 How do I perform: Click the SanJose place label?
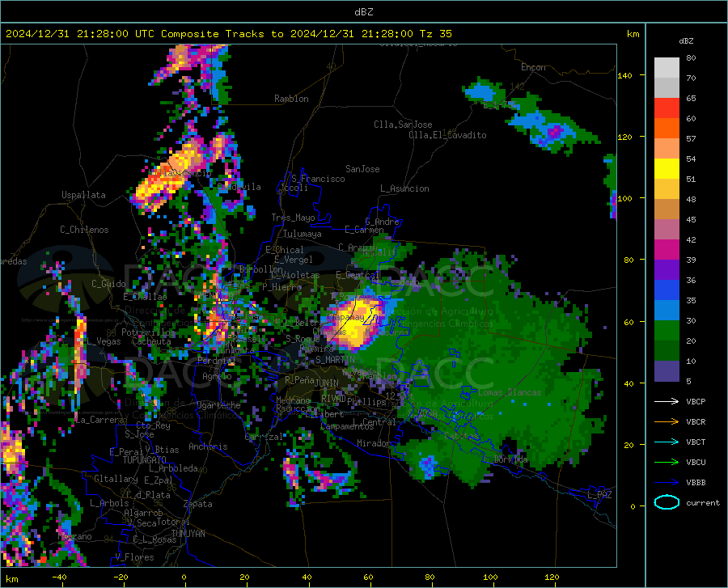362,169
